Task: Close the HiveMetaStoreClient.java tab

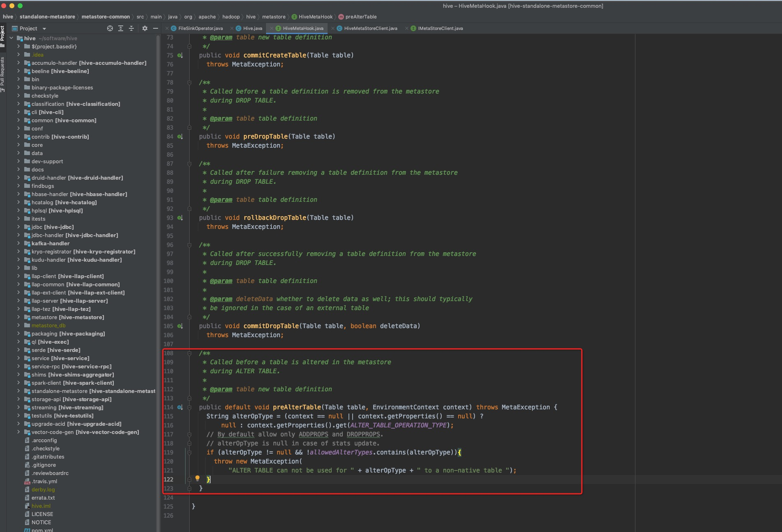Action: (333, 28)
